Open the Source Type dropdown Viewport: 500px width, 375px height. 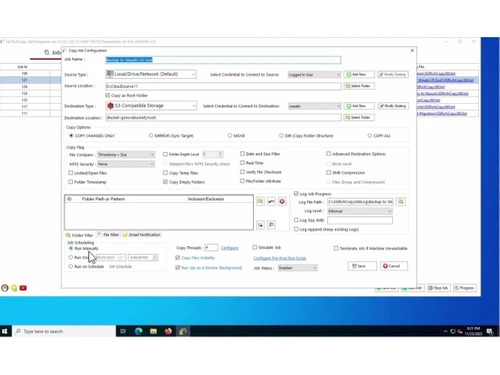(x=151, y=74)
